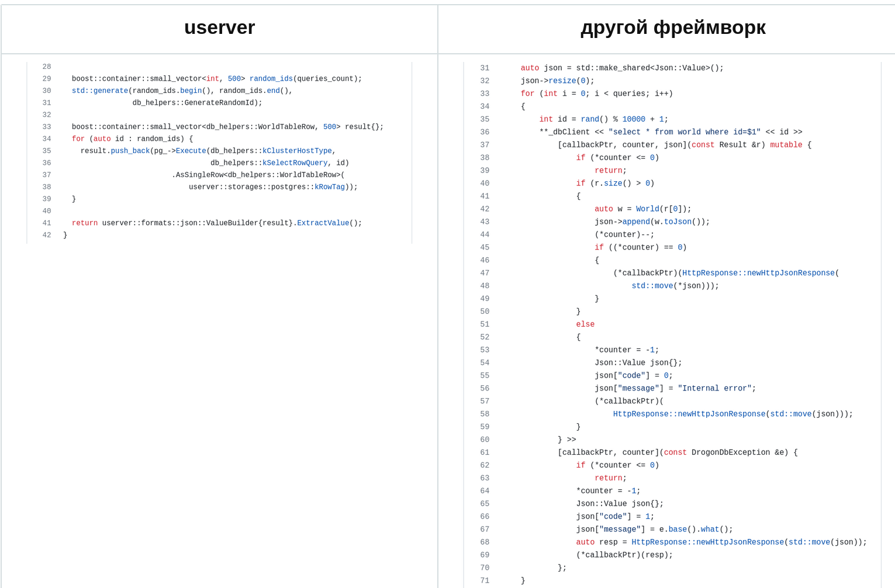Click the std::generate function call

[x=99, y=91]
